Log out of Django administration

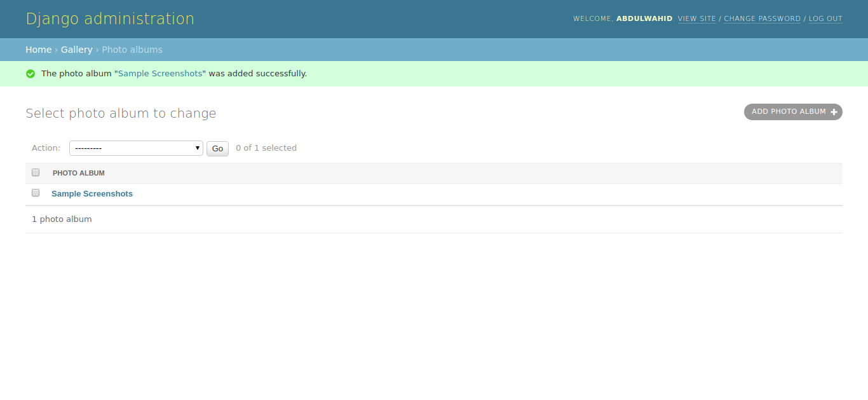pos(825,18)
